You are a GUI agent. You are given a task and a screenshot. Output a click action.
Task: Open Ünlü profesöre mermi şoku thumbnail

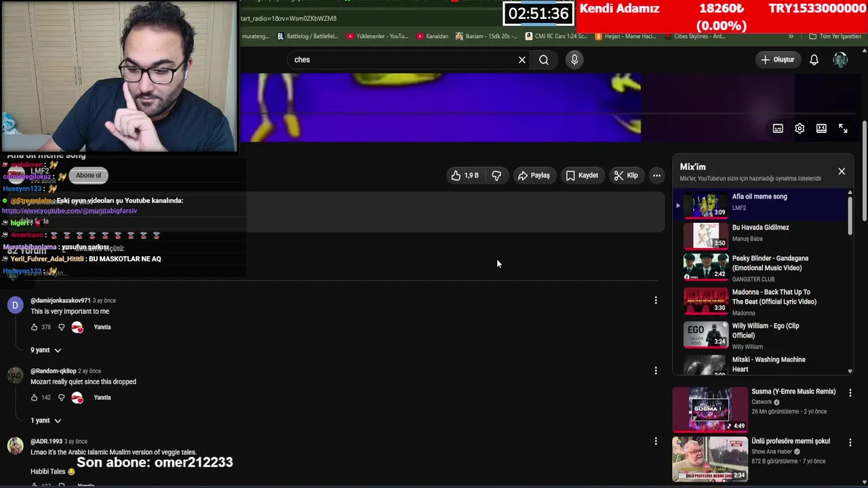click(710, 459)
